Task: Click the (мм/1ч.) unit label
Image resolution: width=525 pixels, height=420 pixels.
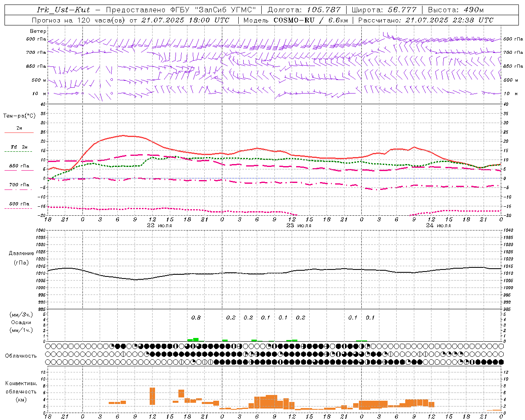Action: [21, 330]
